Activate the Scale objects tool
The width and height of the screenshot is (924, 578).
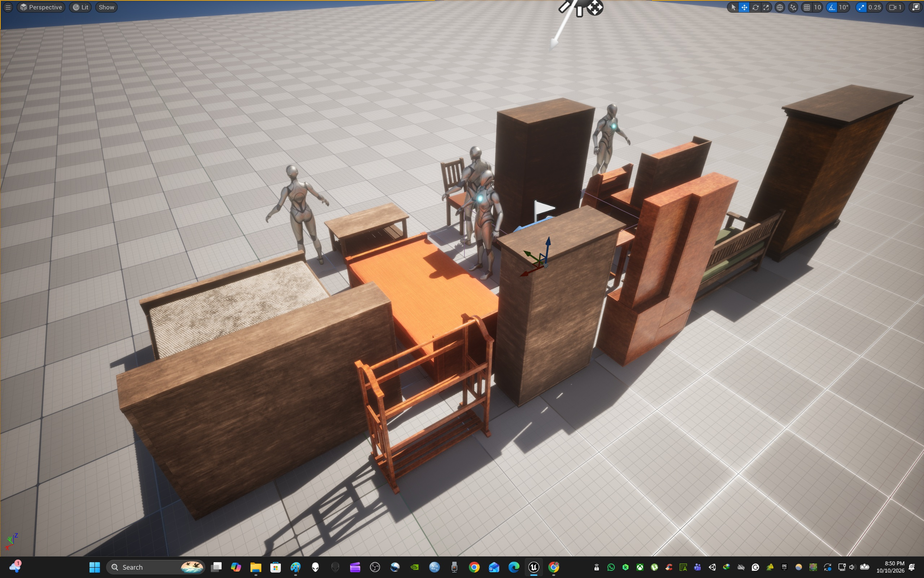766,7
